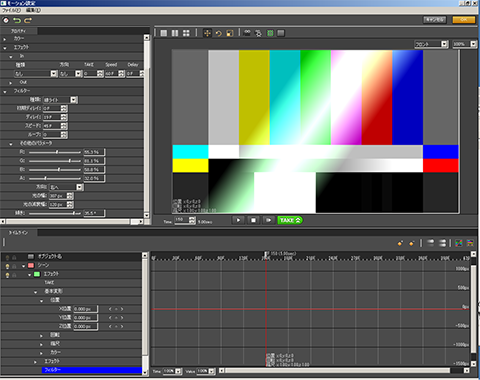
Task: Click the camera path icon next to camera
Action: [x=258, y=33]
